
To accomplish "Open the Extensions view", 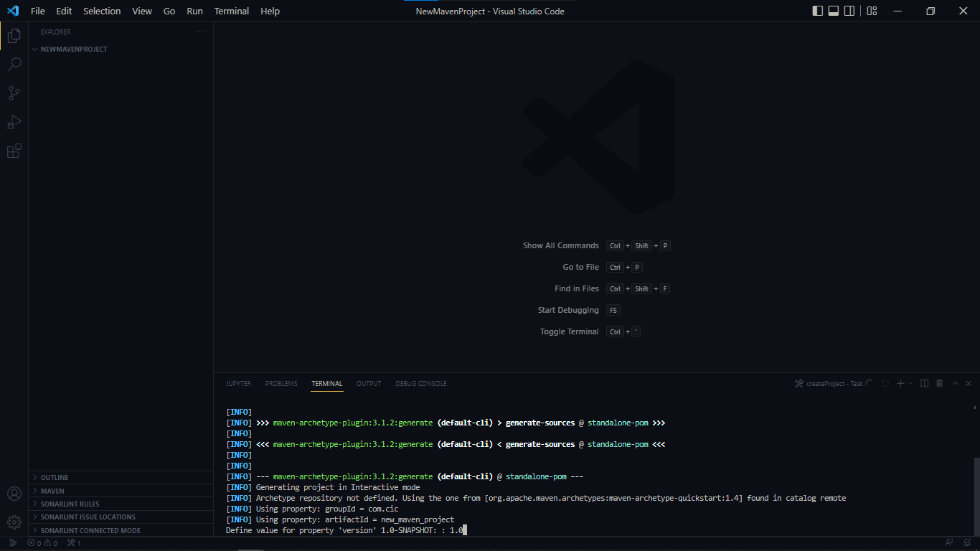I will pos(14,151).
